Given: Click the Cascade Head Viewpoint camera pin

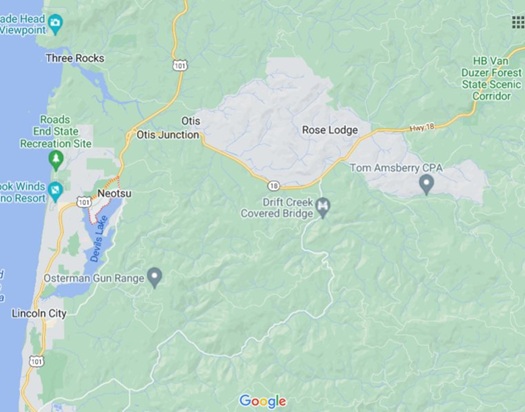Looking at the screenshot, I should pyautogui.click(x=55, y=24).
